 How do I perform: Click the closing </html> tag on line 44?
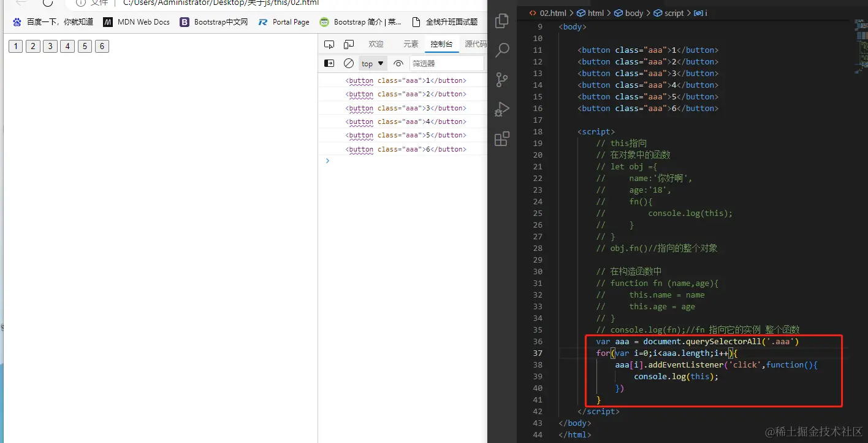575,434
